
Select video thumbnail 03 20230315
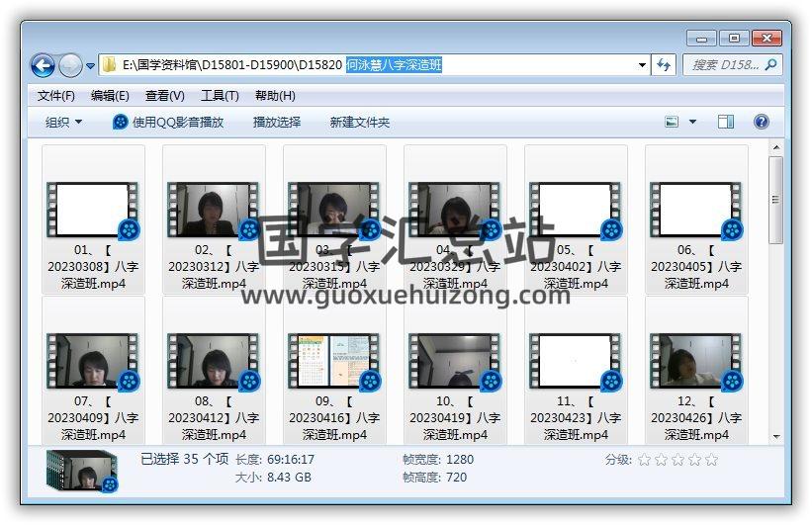tap(333, 210)
